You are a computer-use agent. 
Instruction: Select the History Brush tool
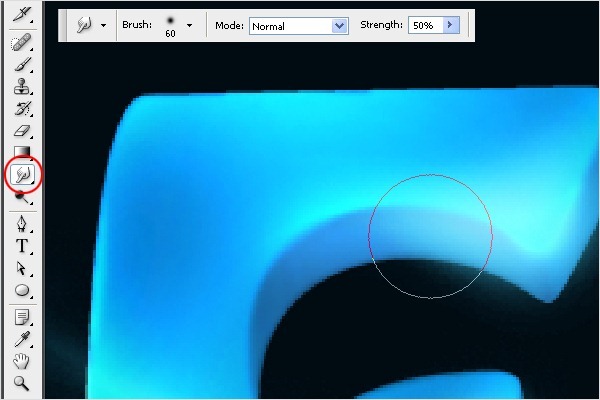click(x=22, y=109)
